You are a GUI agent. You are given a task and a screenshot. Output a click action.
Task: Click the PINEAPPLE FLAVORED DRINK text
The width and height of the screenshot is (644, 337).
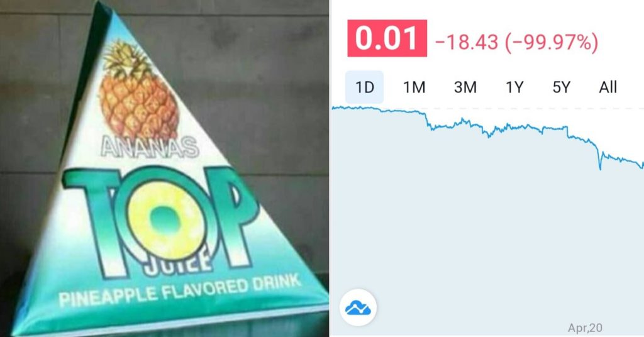pos(179,292)
